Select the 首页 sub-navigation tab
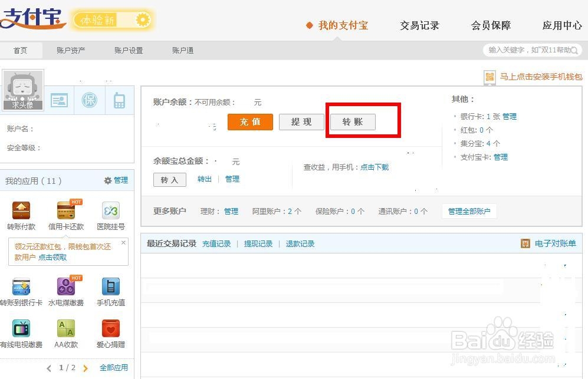The width and height of the screenshot is (588, 379). [20, 50]
